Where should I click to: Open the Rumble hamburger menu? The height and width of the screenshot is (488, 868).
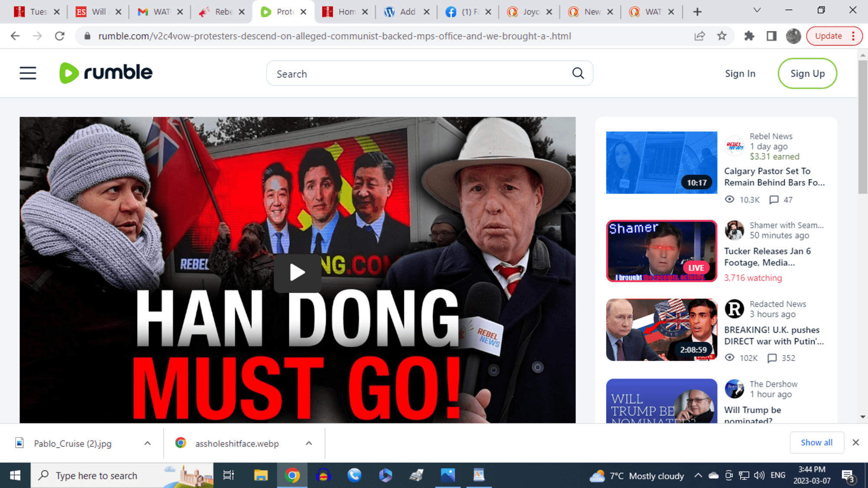[x=28, y=73]
